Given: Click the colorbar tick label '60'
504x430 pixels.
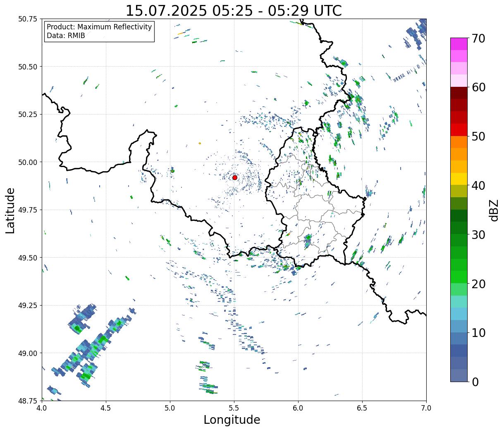Looking at the screenshot, I should coord(478,87).
